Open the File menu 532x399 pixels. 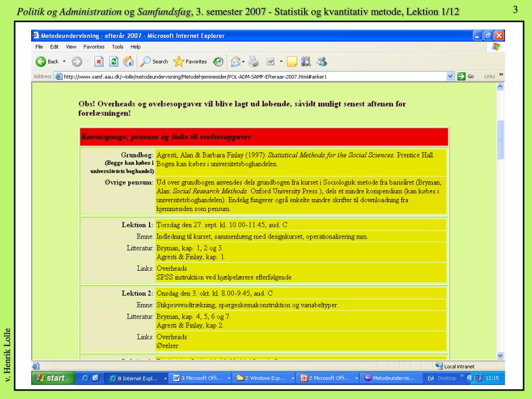pos(39,47)
